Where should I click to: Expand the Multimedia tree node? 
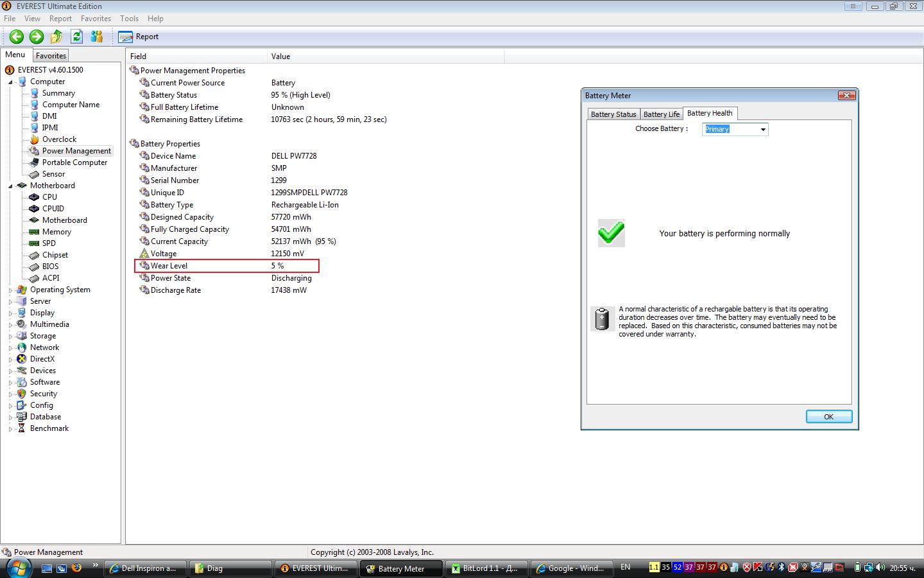coord(11,325)
